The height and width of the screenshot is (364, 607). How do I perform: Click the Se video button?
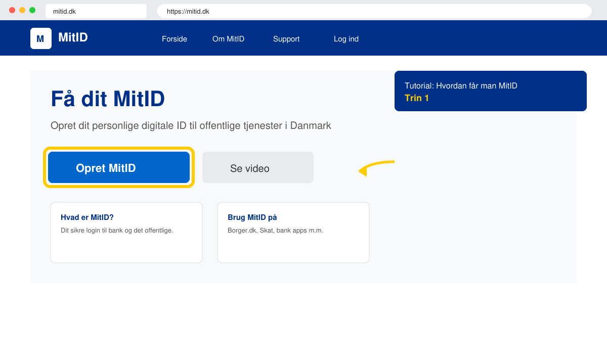[258, 167]
